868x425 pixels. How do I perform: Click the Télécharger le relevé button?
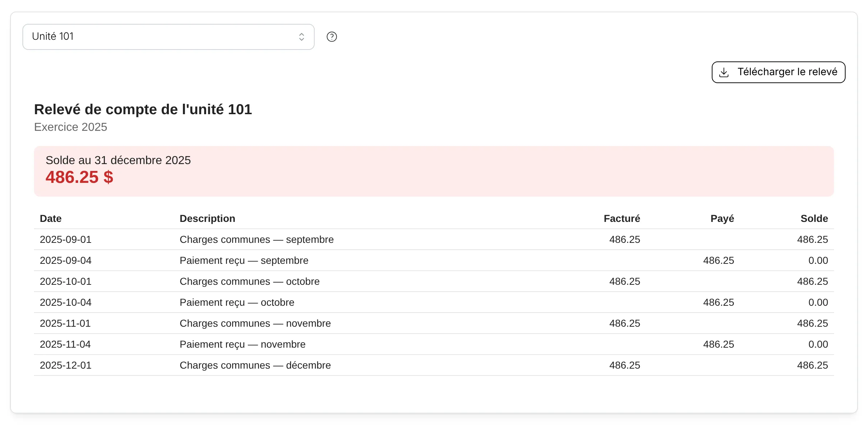click(778, 72)
